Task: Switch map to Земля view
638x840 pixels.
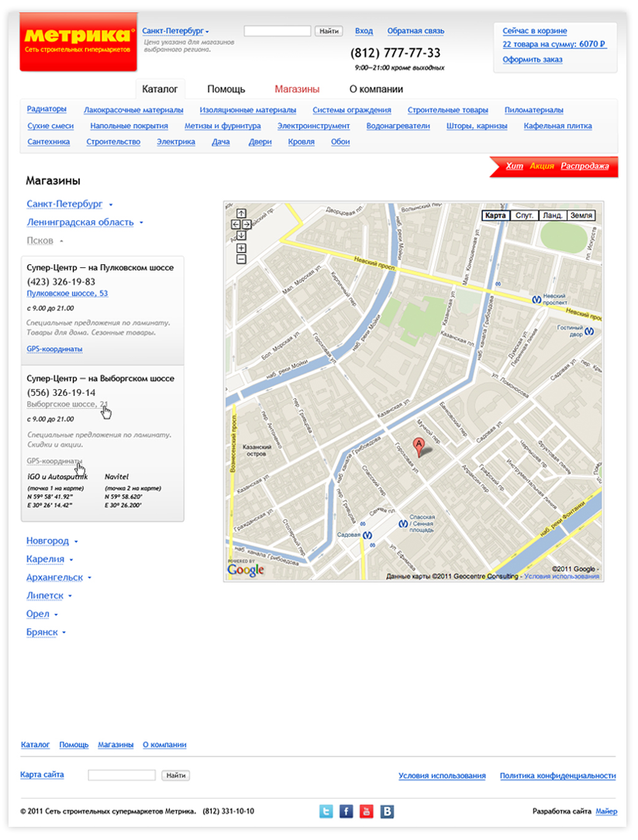Action: coord(581,215)
